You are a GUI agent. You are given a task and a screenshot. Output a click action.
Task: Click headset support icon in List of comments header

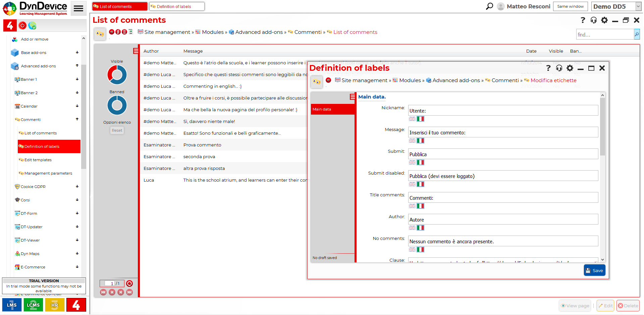pos(594,20)
